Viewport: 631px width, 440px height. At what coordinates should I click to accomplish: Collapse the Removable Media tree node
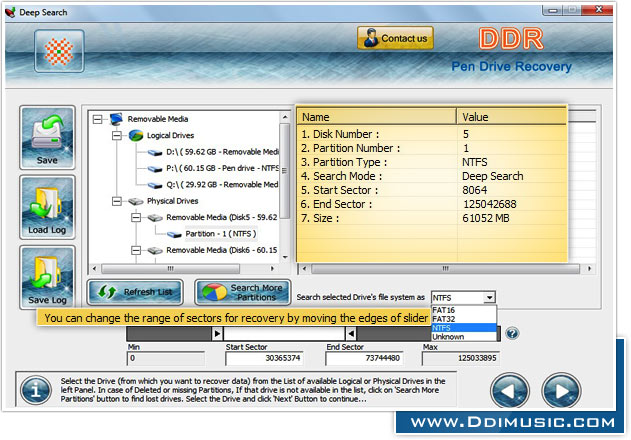point(97,119)
